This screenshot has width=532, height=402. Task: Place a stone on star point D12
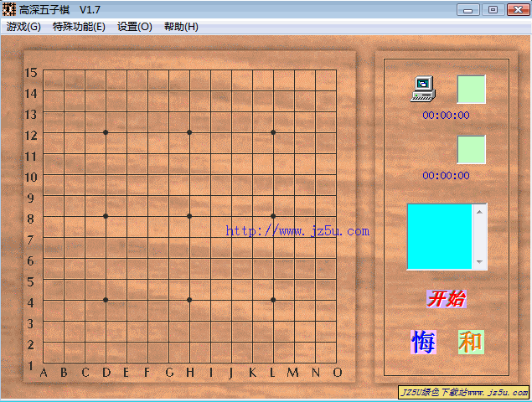tap(106, 132)
